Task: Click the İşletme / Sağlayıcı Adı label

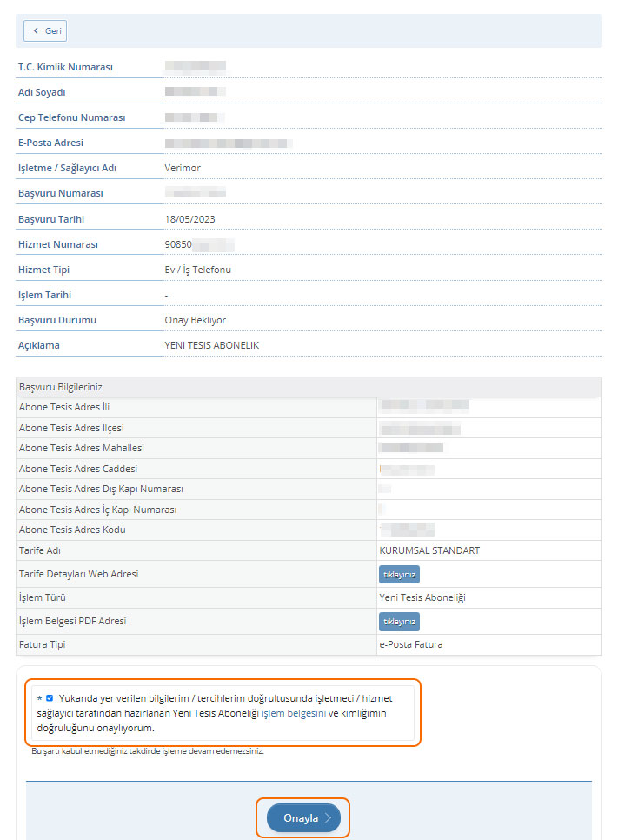Action: point(68,168)
